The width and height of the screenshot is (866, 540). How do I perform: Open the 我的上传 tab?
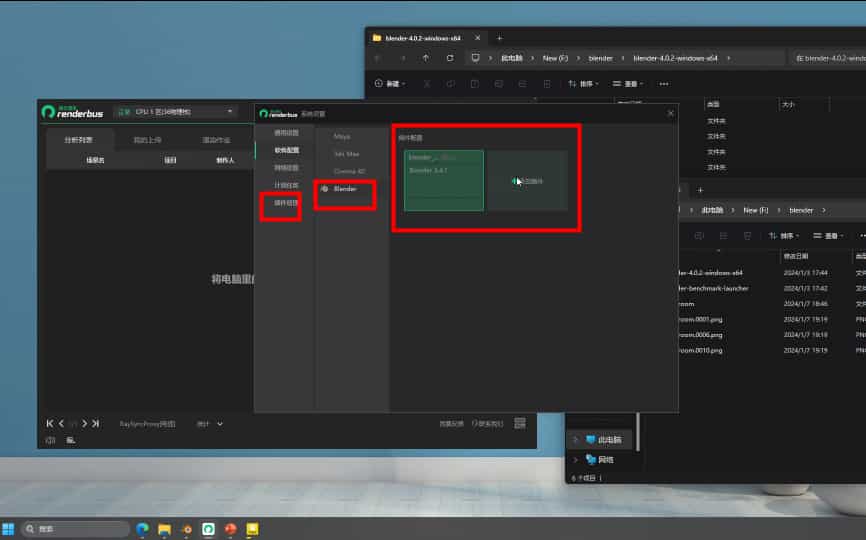tap(147, 140)
